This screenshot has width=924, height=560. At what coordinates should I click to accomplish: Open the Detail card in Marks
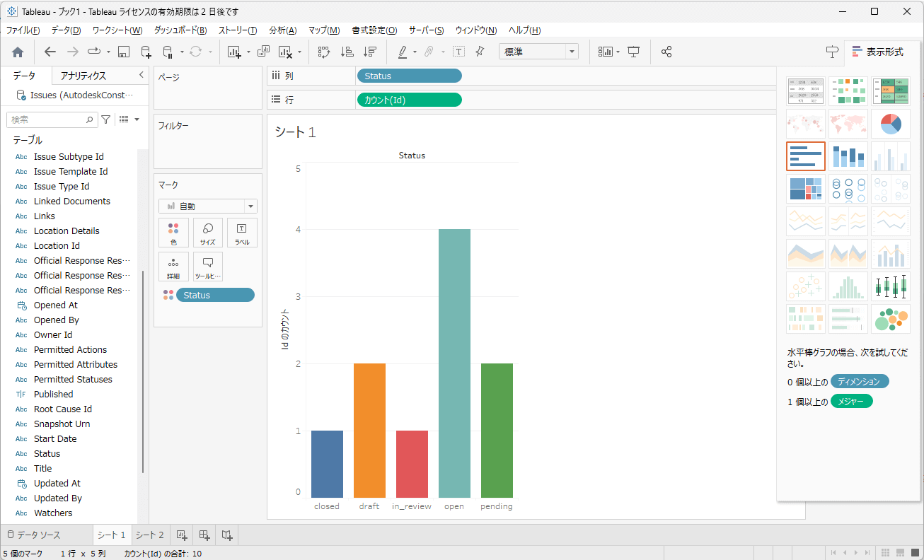(173, 267)
